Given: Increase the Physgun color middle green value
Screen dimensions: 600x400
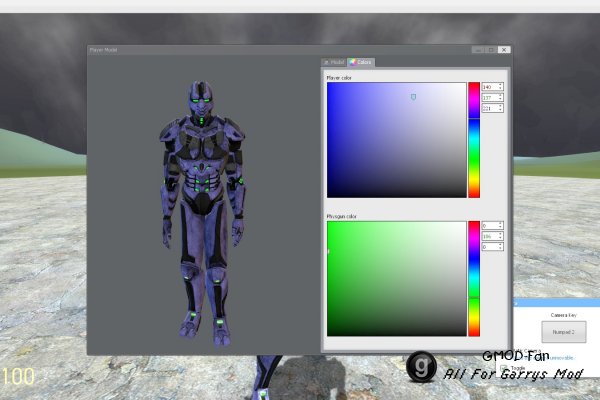Looking at the screenshot, I should 501,234.
